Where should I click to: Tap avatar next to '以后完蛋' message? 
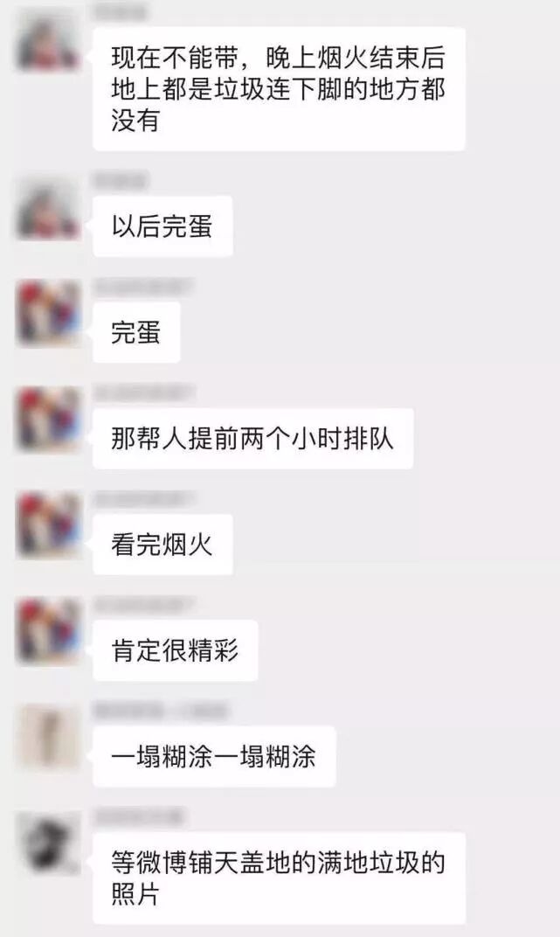pyautogui.click(x=48, y=211)
